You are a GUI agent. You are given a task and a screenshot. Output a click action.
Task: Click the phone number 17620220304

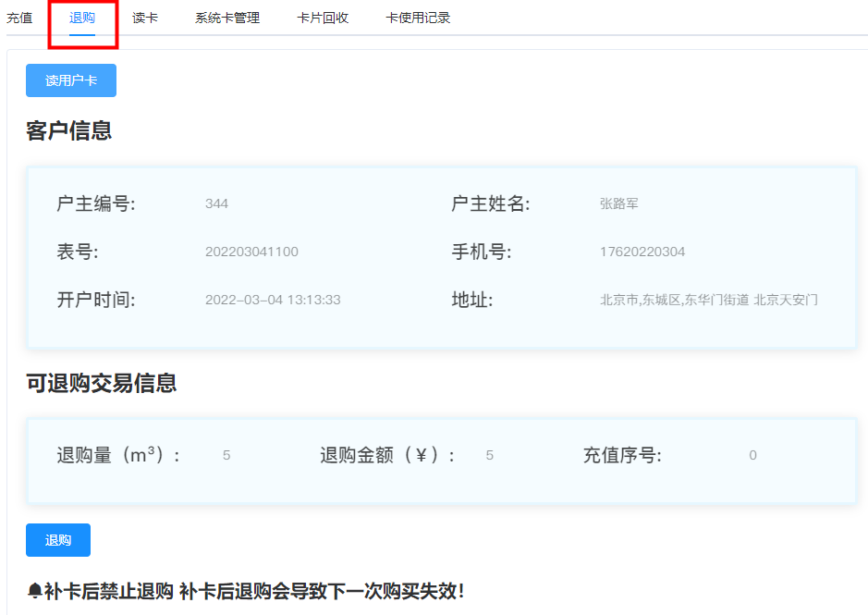pos(642,252)
